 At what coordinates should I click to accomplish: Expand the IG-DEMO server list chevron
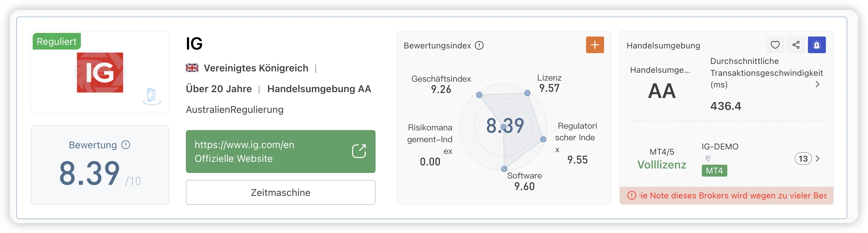point(818,159)
